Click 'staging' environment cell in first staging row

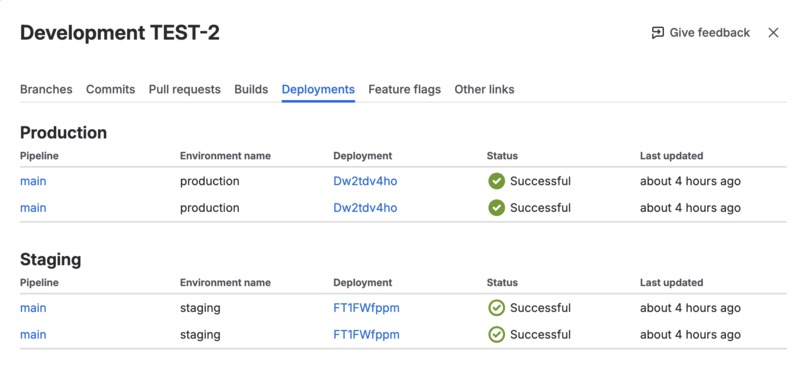point(200,308)
